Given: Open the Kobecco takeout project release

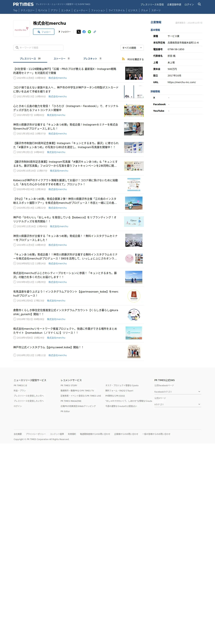Looking at the screenshot, I should (x=66, y=182).
